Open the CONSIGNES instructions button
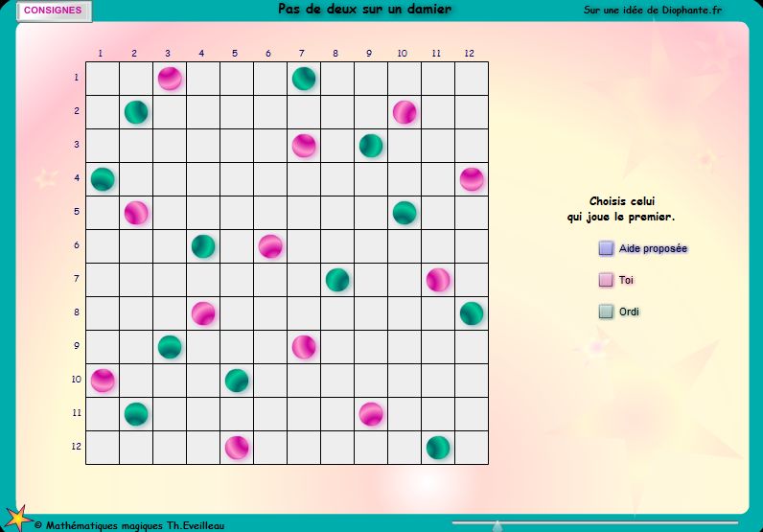The width and height of the screenshot is (763, 532). pos(53,11)
